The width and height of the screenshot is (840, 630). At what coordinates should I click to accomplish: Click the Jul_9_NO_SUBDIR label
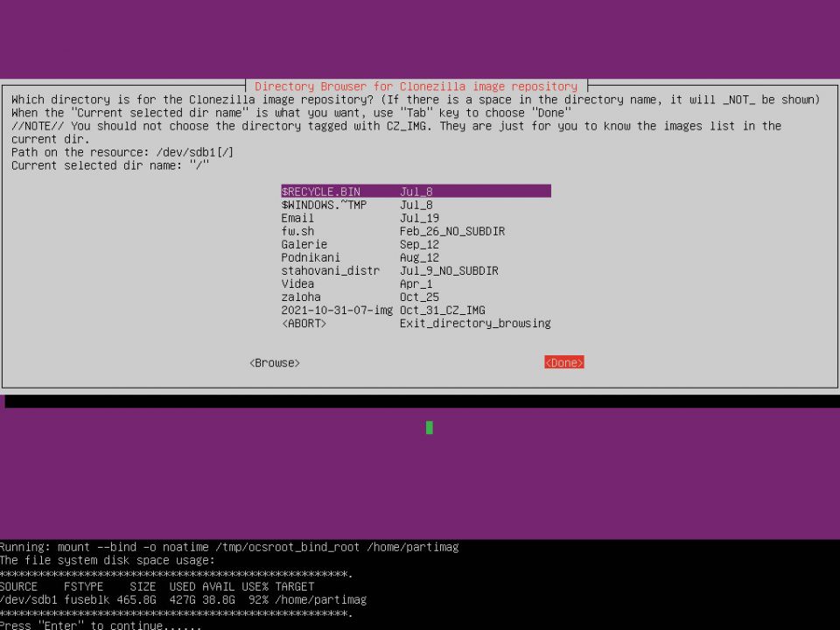(x=449, y=270)
